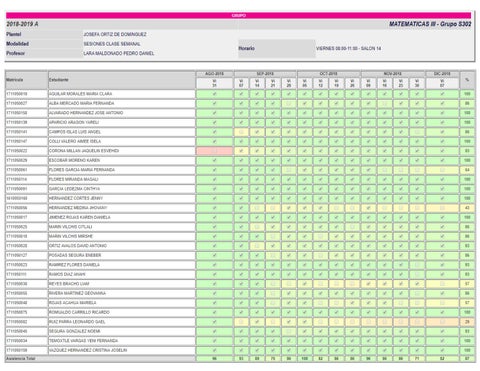Click the Matricula column header
Screen dimensions: 480x371
pos(15,80)
